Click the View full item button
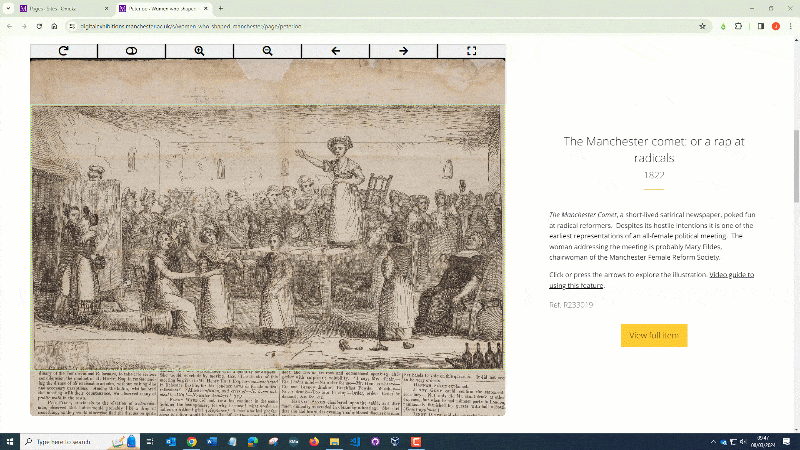 coord(654,335)
